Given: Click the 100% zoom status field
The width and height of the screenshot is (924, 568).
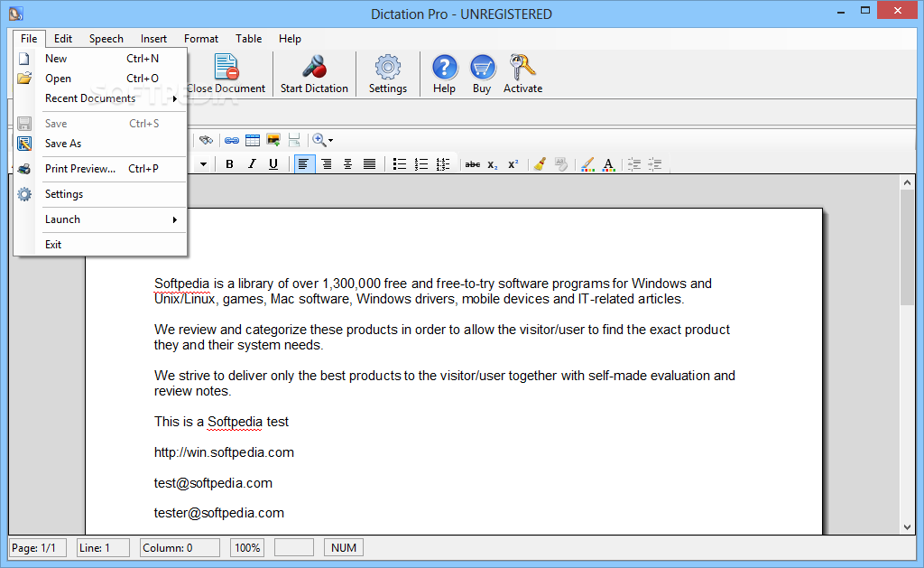Looking at the screenshot, I should tap(247, 548).
